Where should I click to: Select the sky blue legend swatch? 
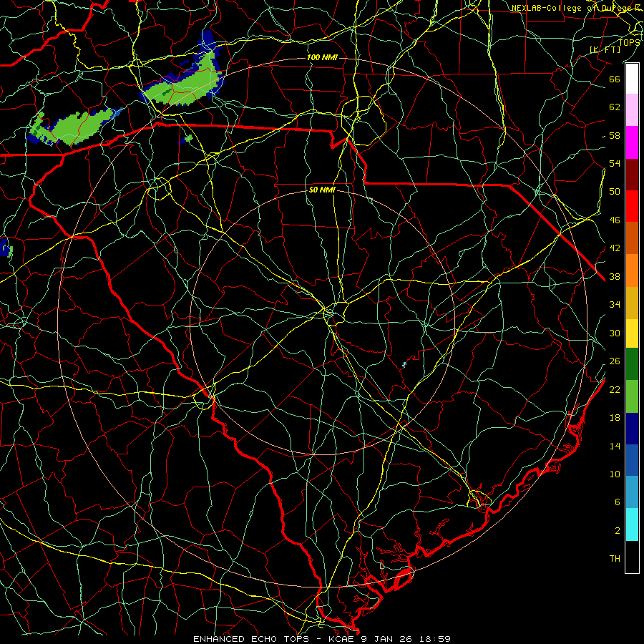click(632, 492)
